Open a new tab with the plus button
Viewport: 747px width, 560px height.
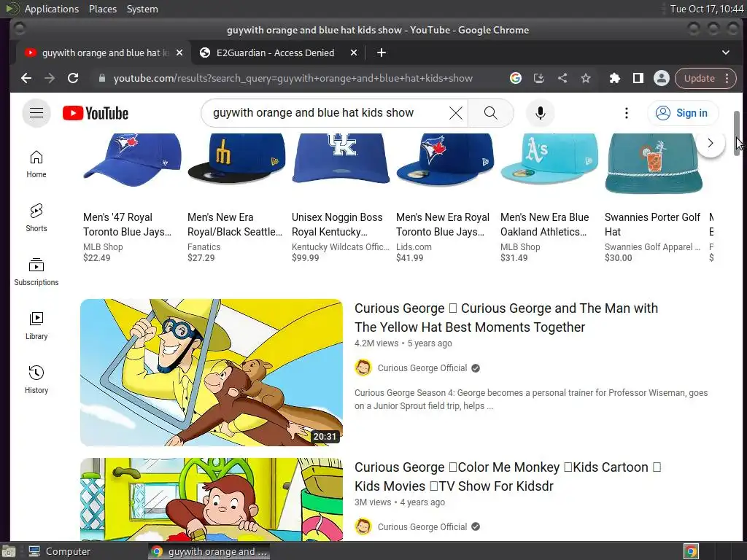point(381,52)
